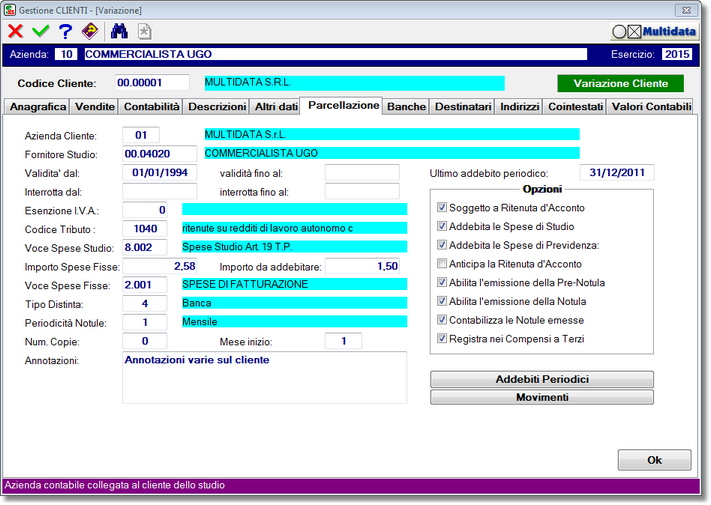Image resolution: width=711 pixels, height=505 pixels.
Task: Switch to the Anagrafica tab
Action: (38, 107)
